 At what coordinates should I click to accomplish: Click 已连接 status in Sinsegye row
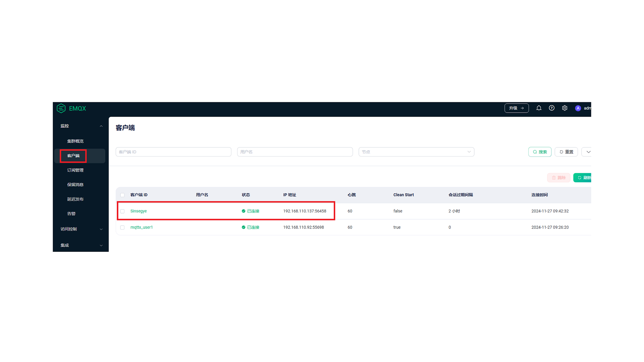click(x=251, y=211)
